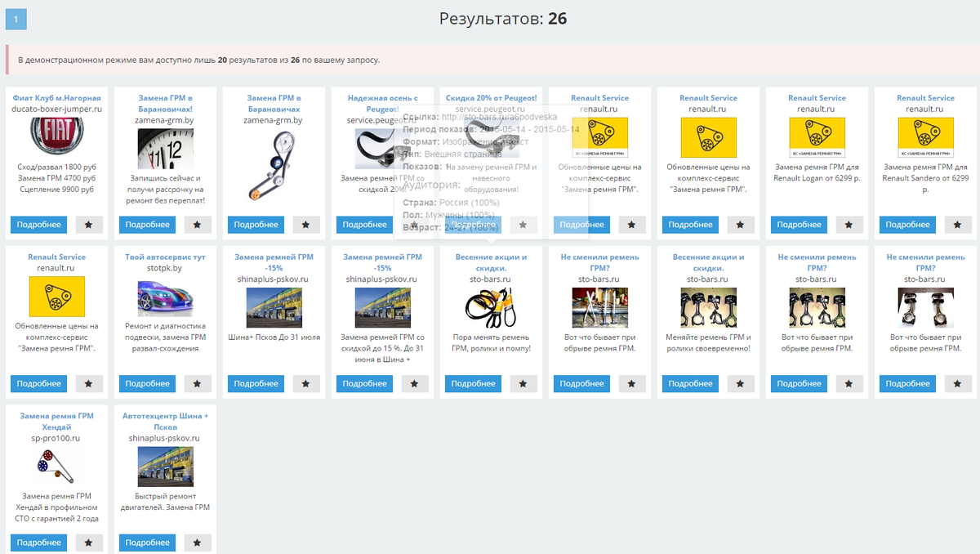The image size is (980, 554).
Task: Open page 1 pagination button
Action: tap(16, 18)
